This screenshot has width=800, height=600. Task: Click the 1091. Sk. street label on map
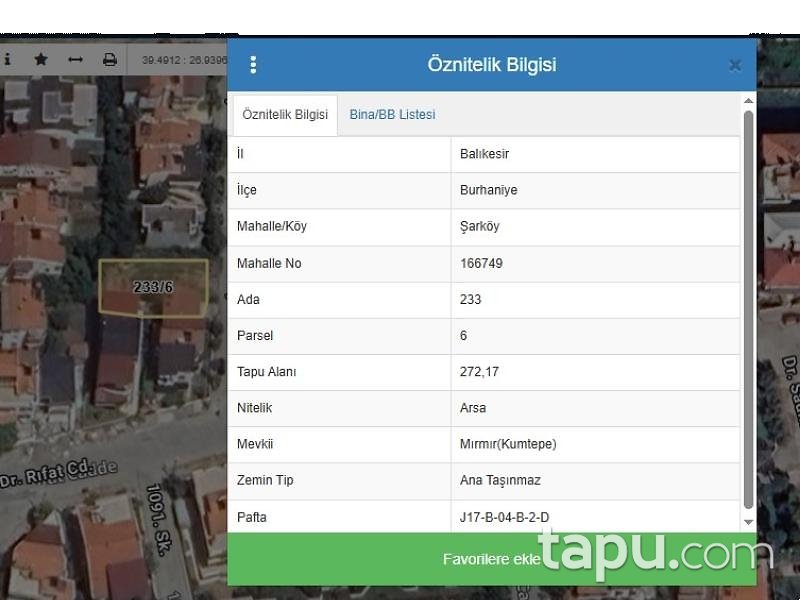(x=158, y=519)
